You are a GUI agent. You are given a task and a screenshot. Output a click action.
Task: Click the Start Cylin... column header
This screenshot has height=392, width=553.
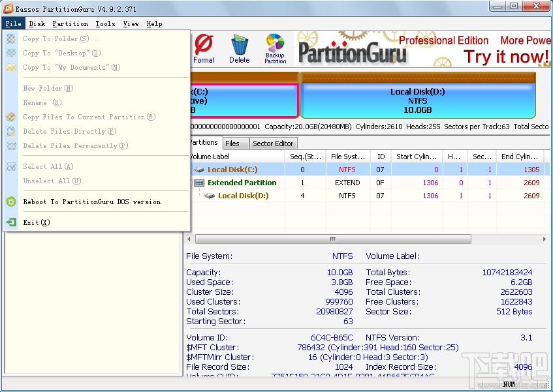pyautogui.click(x=417, y=157)
